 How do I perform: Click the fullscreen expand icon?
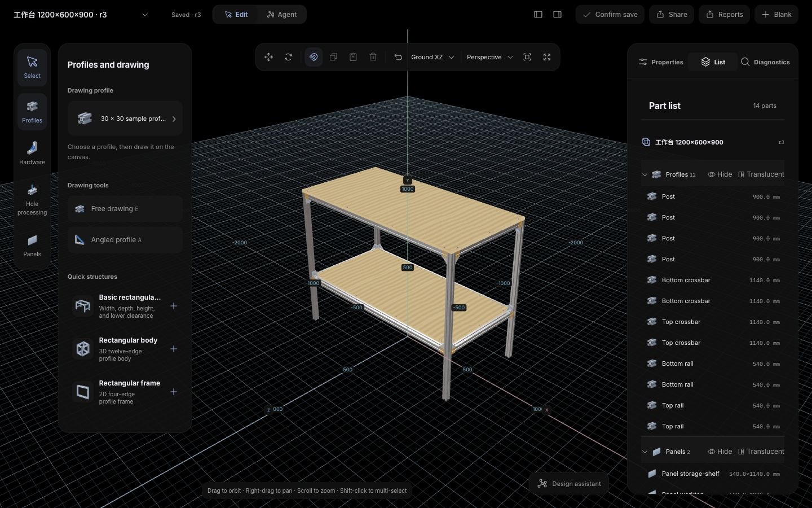(547, 57)
